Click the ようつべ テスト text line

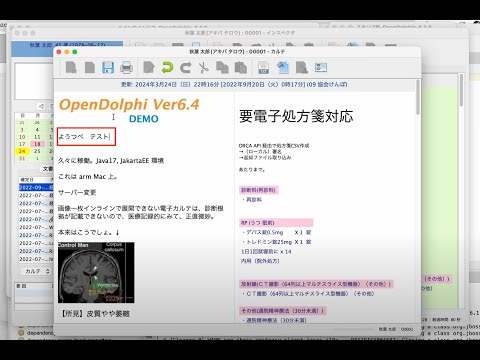click(x=84, y=136)
